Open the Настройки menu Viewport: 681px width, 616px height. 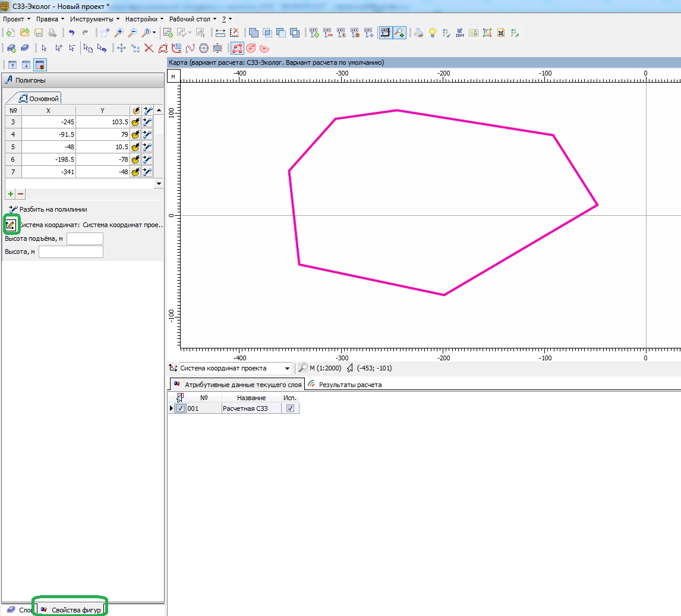[143, 19]
